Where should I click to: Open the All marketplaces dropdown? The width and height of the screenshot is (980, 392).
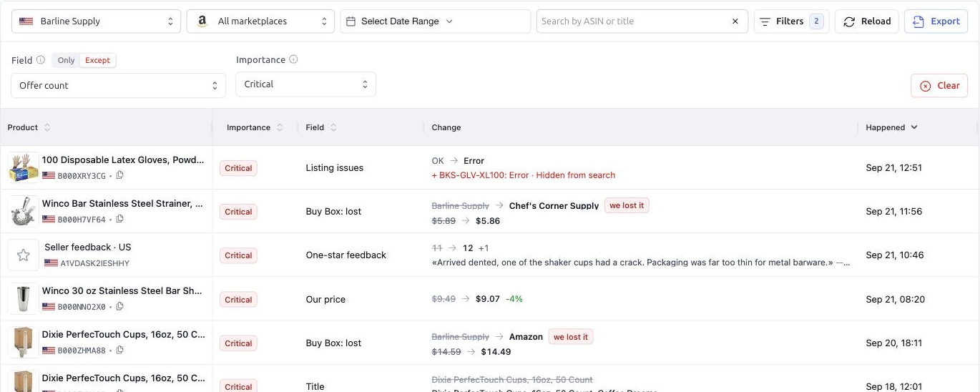[x=260, y=21]
